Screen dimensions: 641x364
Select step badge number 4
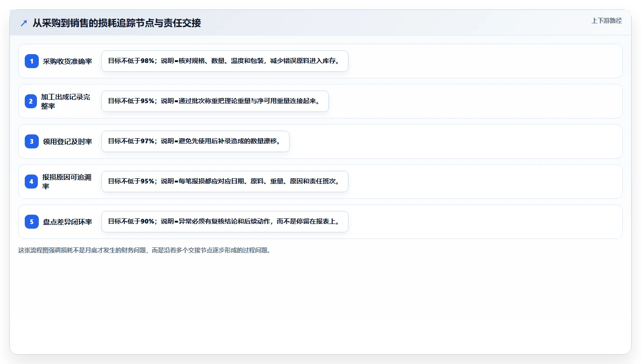[x=32, y=182]
